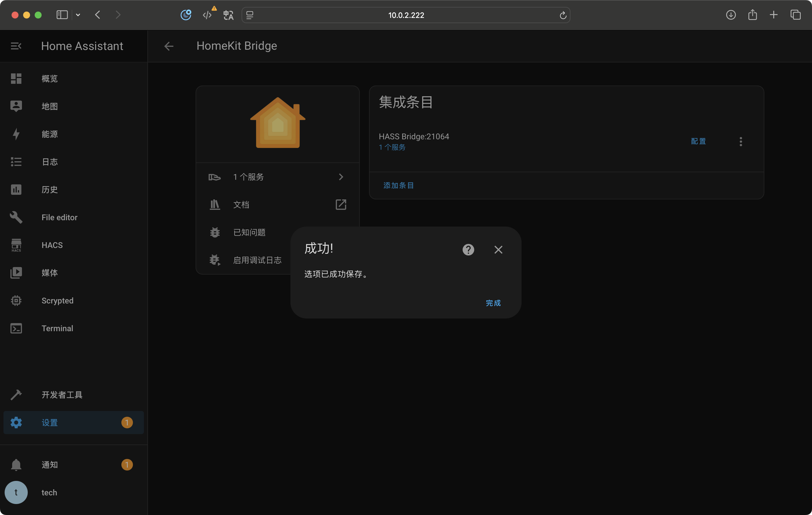Click the HomeKit house logo image

(x=277, y=123)
